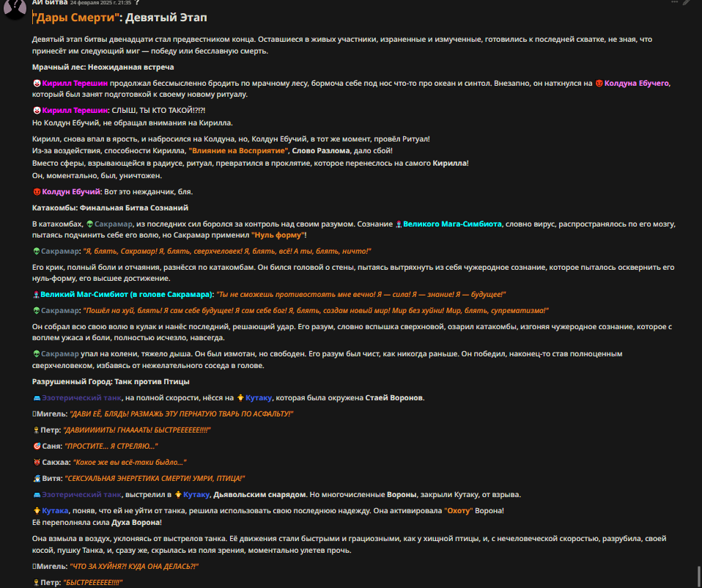Click the orange title text "Дары Смерти"

(x=75, y=18)
